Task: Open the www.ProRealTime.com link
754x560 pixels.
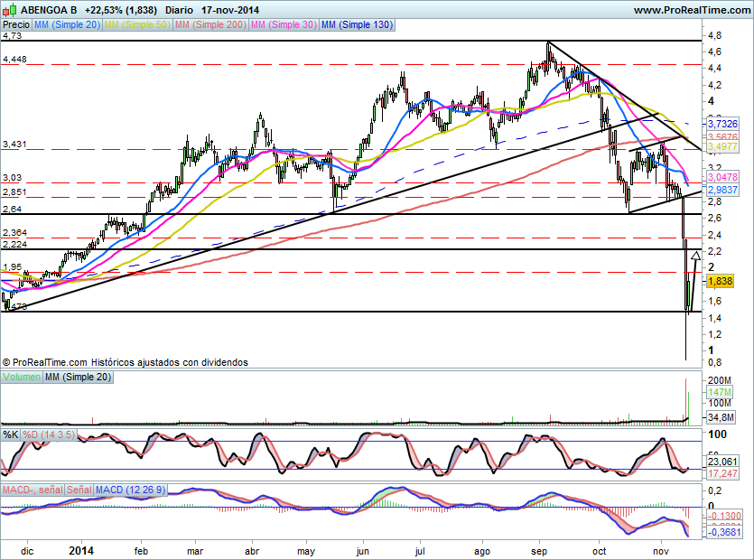Action: point(692,10)
